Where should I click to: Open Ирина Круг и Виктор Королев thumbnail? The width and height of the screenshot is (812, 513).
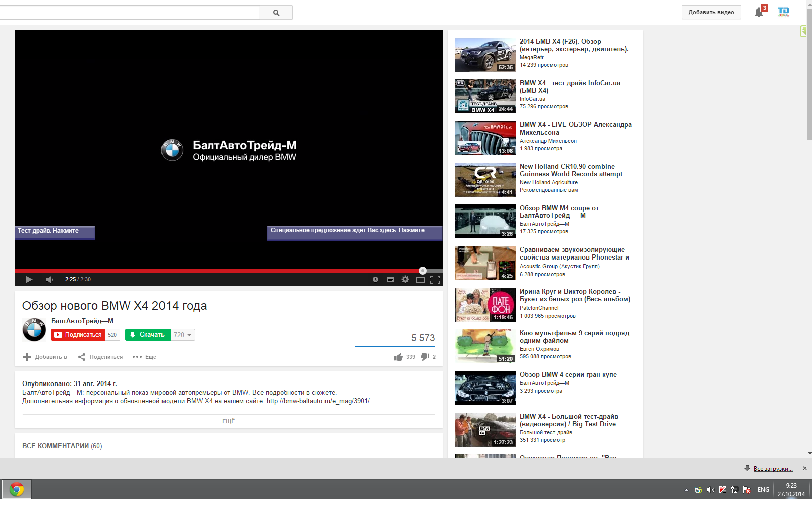[485, 305]
